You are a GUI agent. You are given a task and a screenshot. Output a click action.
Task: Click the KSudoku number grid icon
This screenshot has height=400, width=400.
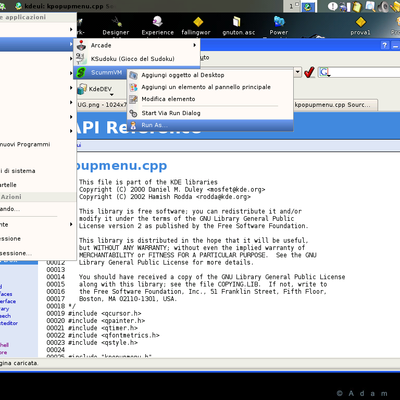click(80, 59)
